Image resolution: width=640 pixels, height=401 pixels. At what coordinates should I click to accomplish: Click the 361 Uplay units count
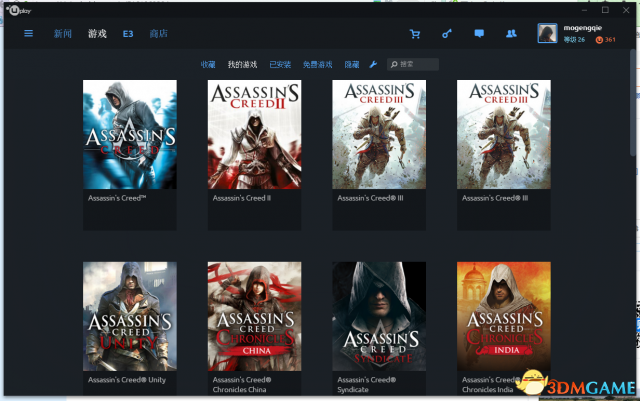[610, 40]
